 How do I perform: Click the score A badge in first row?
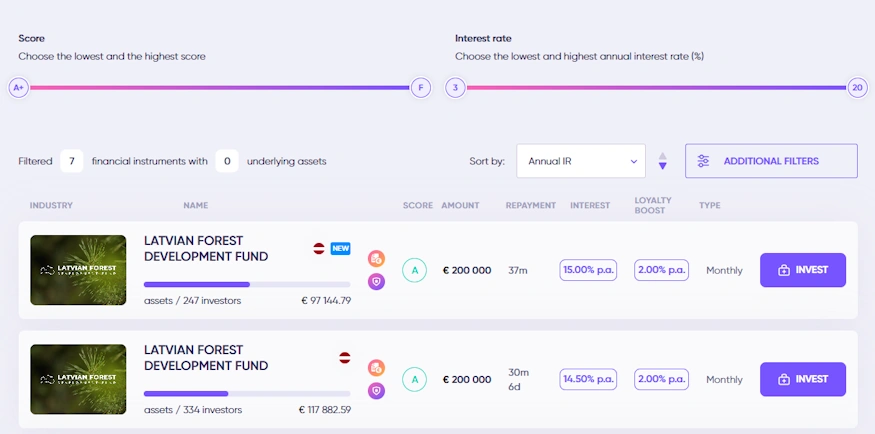[x=414, y=270]
